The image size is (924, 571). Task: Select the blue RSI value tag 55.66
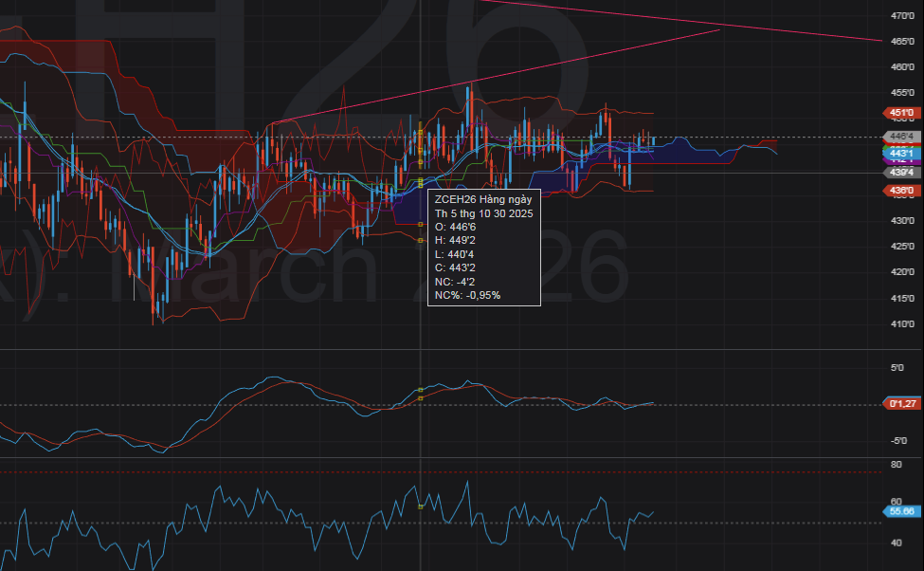901,511
